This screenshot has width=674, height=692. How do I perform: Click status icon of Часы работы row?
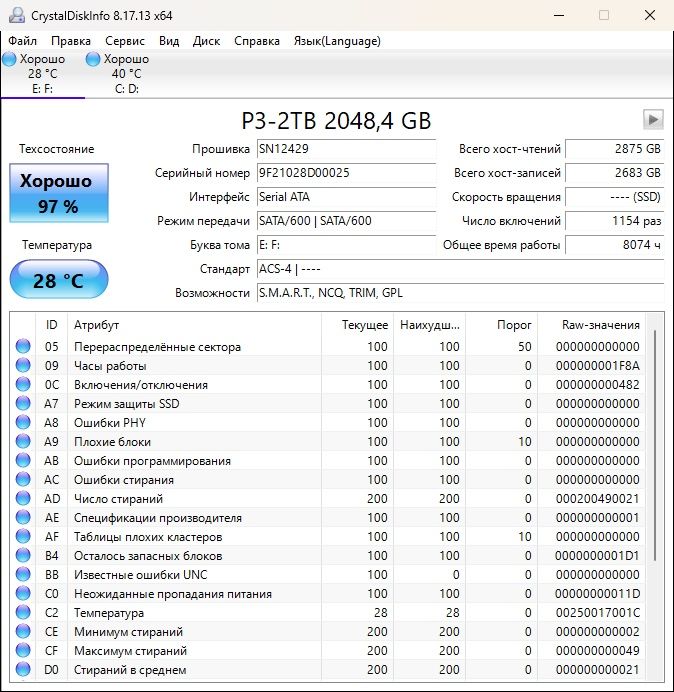click(x=23, y=365)
